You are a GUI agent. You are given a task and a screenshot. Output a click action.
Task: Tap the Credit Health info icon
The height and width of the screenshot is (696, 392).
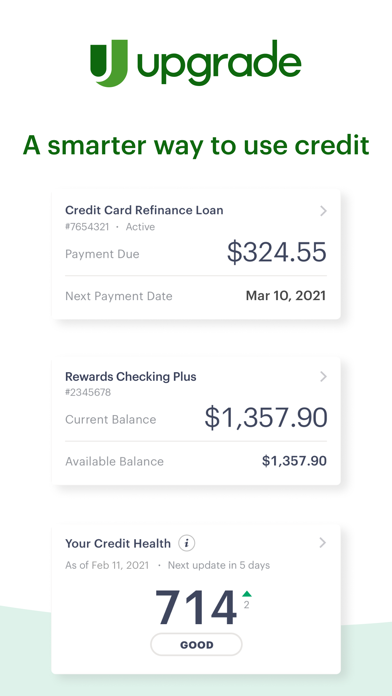(x=187, y=543)
